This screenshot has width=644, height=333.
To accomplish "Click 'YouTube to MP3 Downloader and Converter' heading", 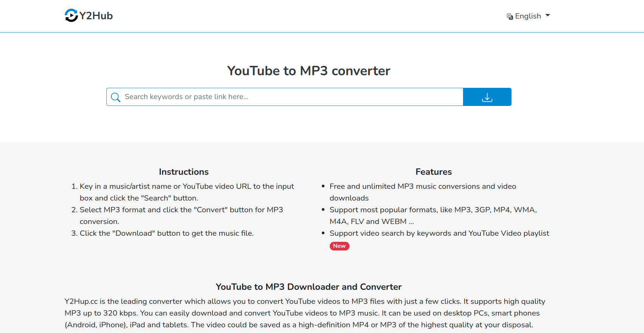I will (309, 287).
